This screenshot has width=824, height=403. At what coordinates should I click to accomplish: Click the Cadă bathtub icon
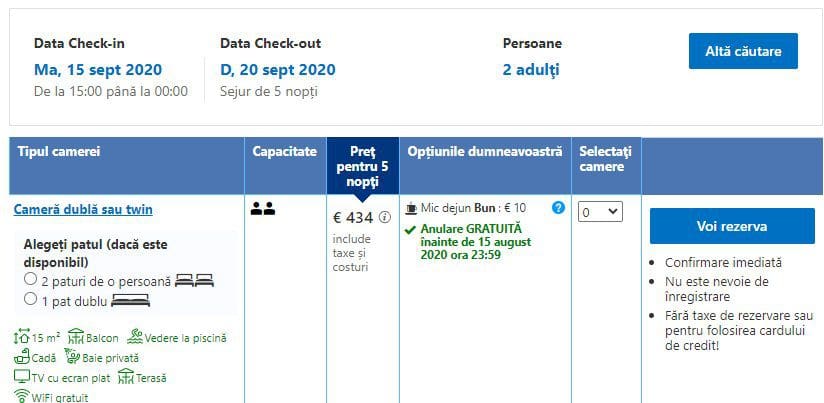point(22,357)
